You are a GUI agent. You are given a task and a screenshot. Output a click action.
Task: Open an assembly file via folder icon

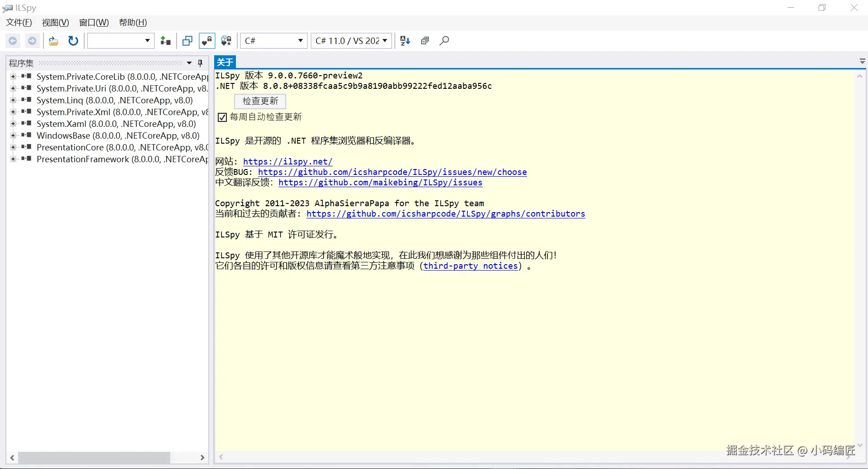coord(53,41)
